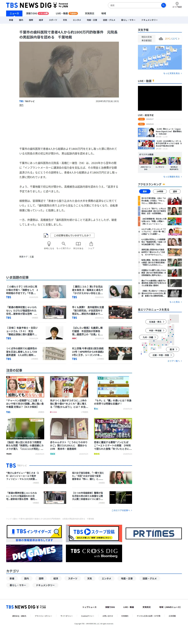Open the TBS CROSS DIG with Bloomberg banner
Screen dimensions: 188x644
point(94,554)
